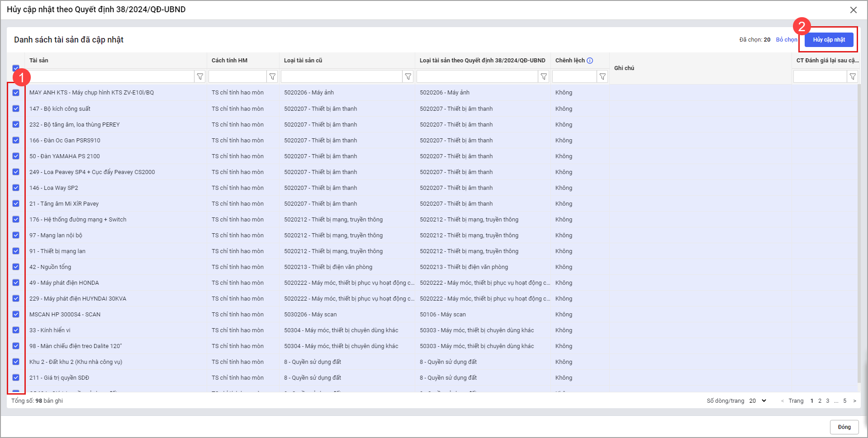Jump to page 5 of results

[x=844, y=401]
